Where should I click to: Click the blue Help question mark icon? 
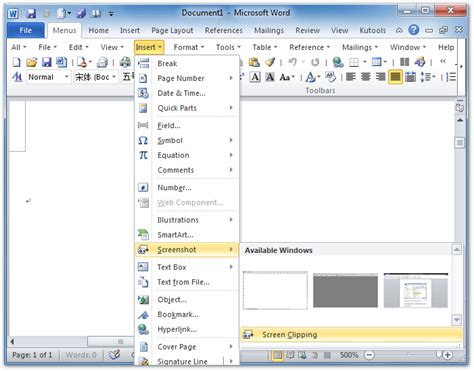click(414, 30)
